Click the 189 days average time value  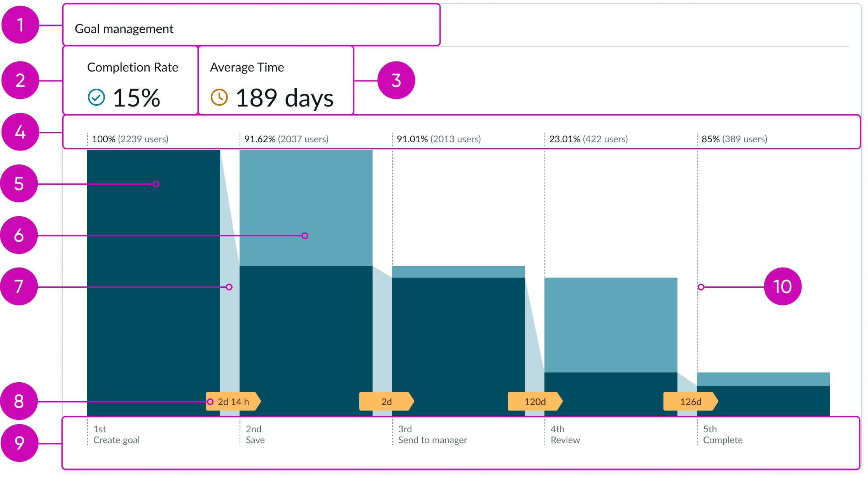284,98
